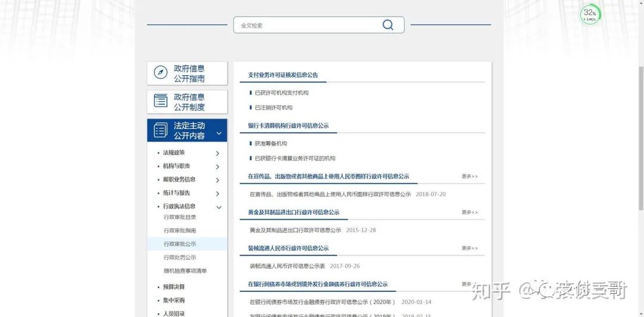Click 更多>> for 装帧流通人民币 section
This screenshot has height=317, width=644.
click(469, 248)
